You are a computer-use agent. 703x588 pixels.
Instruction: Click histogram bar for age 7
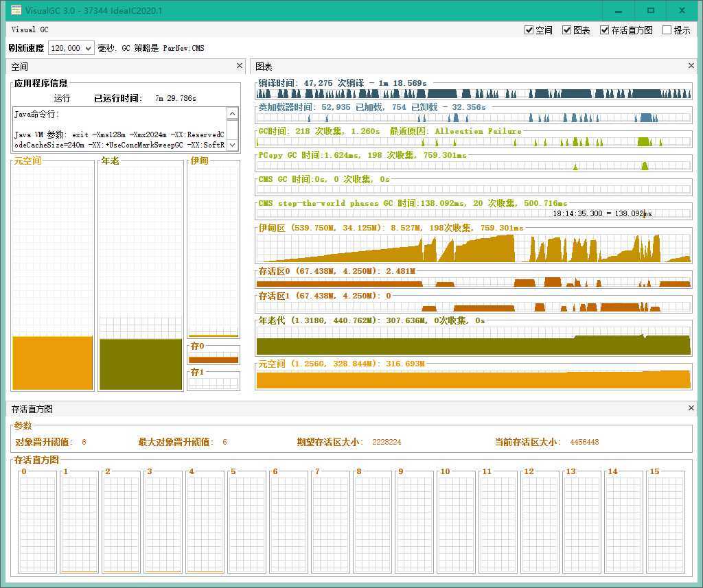tap(331, 524)
